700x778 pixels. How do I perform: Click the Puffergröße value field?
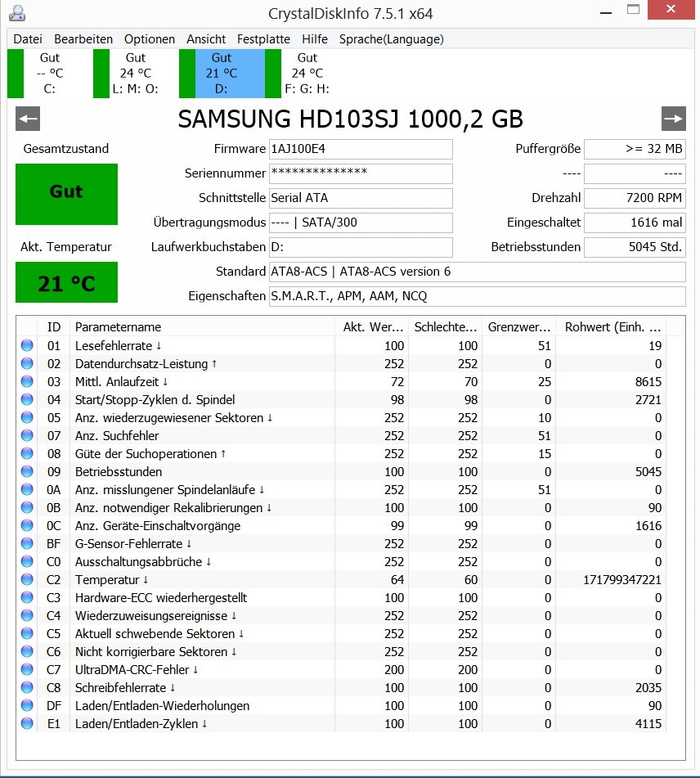tap(635, 149)
